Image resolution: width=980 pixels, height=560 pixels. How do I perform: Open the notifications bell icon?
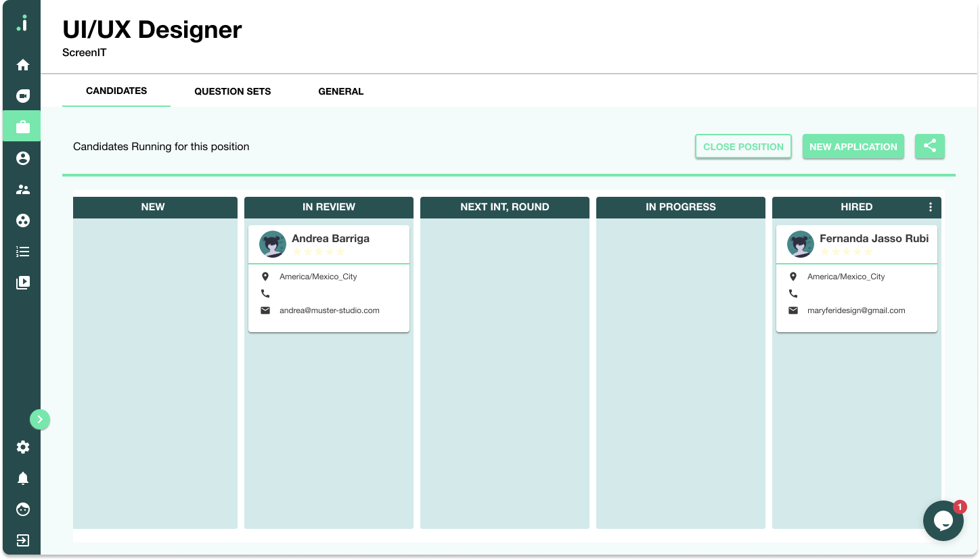click(x=22, y=478)
